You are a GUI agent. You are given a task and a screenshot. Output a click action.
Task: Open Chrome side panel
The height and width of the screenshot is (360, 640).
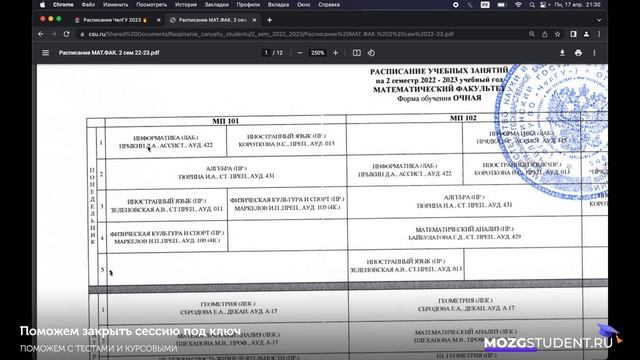click(x=573, y=34)
